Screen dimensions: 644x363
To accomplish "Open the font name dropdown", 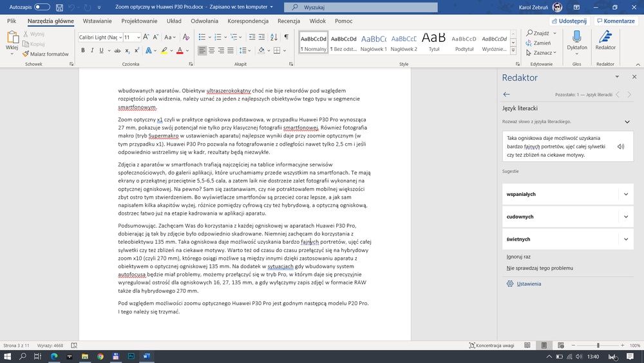I will [x=120, y=37].
